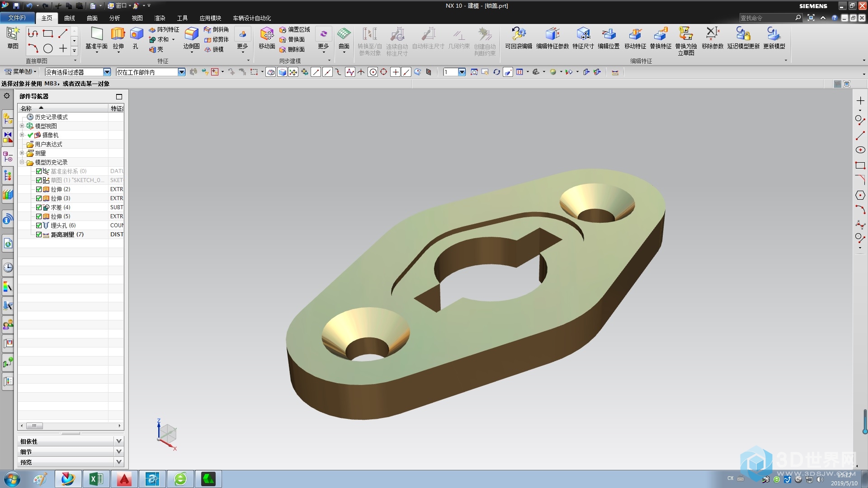Screen dimensions: 868x488
Task: Uncheck the 埋头孔 (6) feature checkbox
Action: click(x=39, y=225)
